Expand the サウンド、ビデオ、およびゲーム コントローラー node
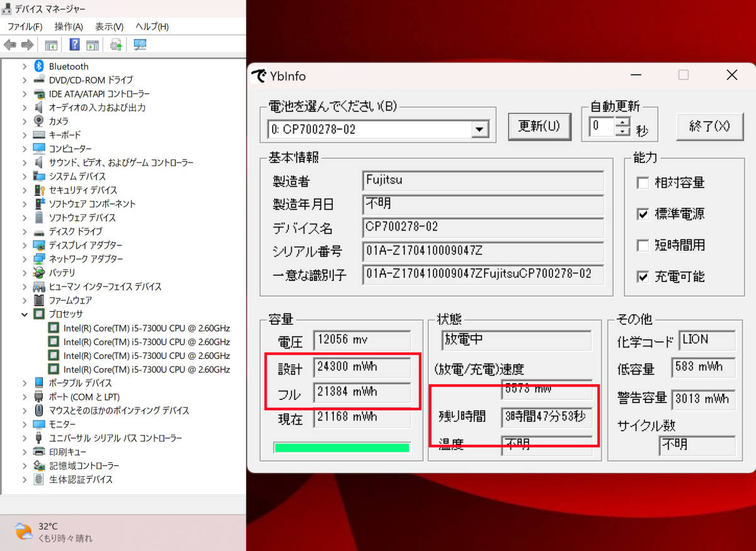 pos(25,162)
